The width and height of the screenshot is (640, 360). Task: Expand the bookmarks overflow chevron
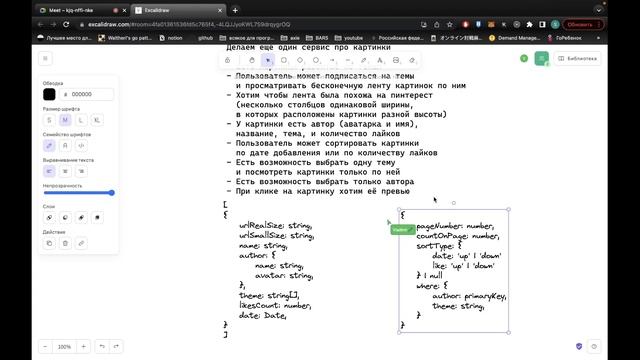598,38
